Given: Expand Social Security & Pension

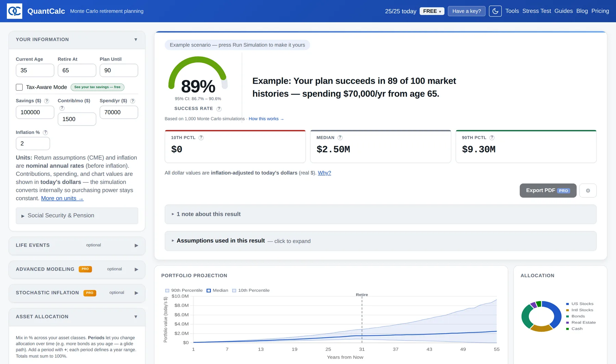Looking at the screenshot, I should point(77,216).
